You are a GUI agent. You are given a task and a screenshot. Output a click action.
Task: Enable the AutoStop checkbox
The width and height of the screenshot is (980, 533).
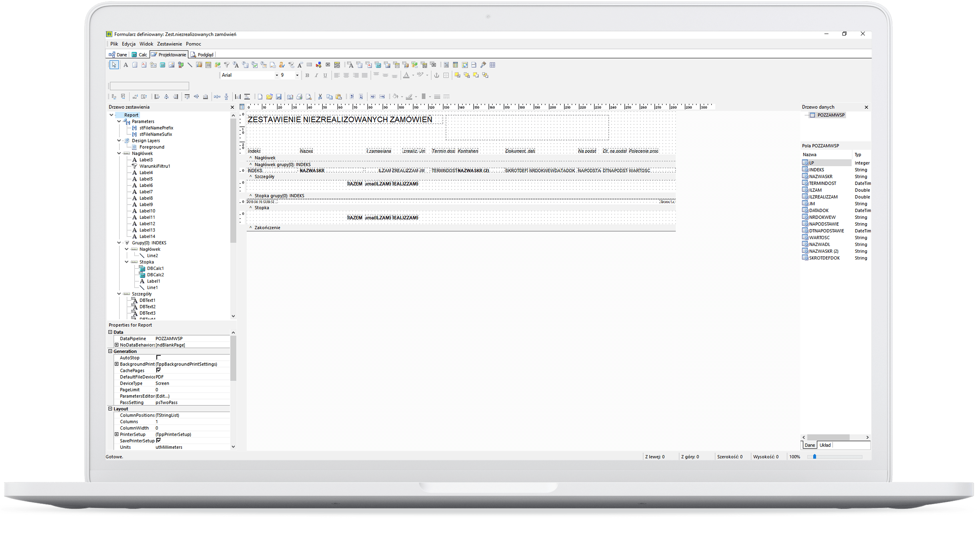coord(158,357)
